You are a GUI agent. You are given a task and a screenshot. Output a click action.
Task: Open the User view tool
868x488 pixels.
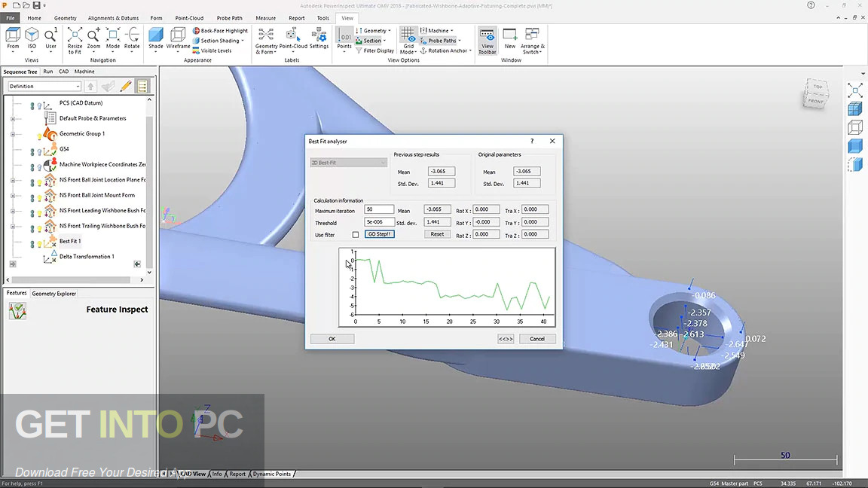tap(50, 38)
